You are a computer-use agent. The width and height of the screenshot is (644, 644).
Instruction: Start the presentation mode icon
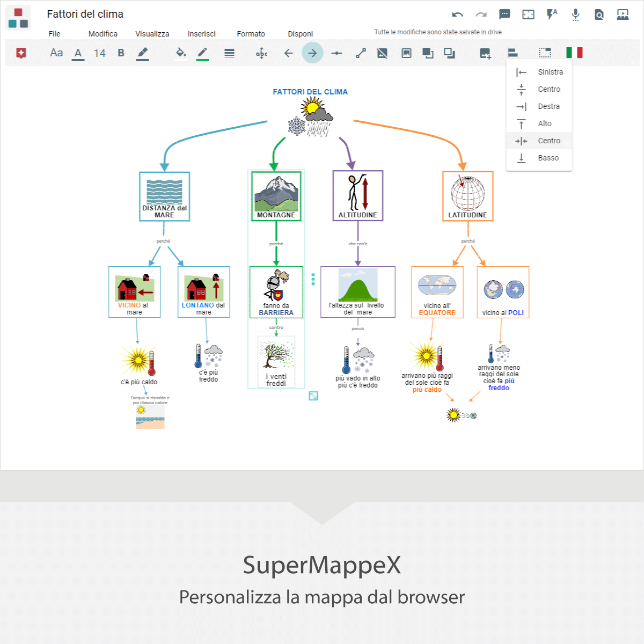click(x=623, y=14)
